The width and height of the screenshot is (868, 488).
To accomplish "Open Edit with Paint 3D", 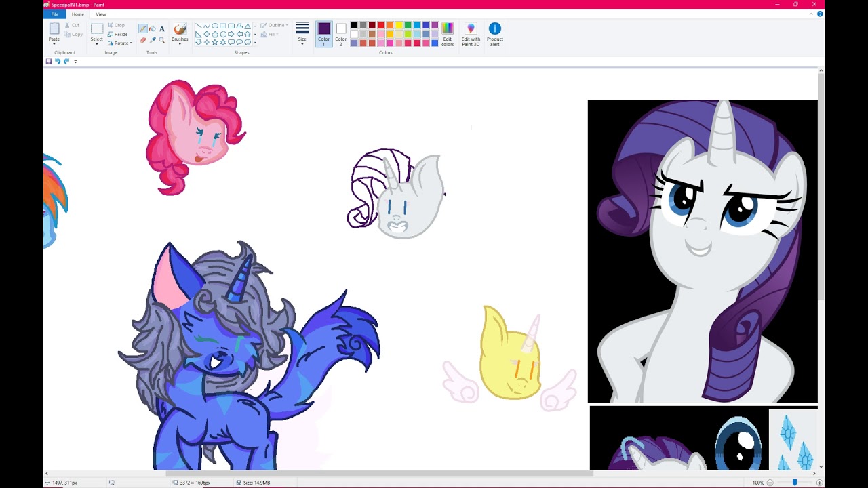I will tap(471, 33).
